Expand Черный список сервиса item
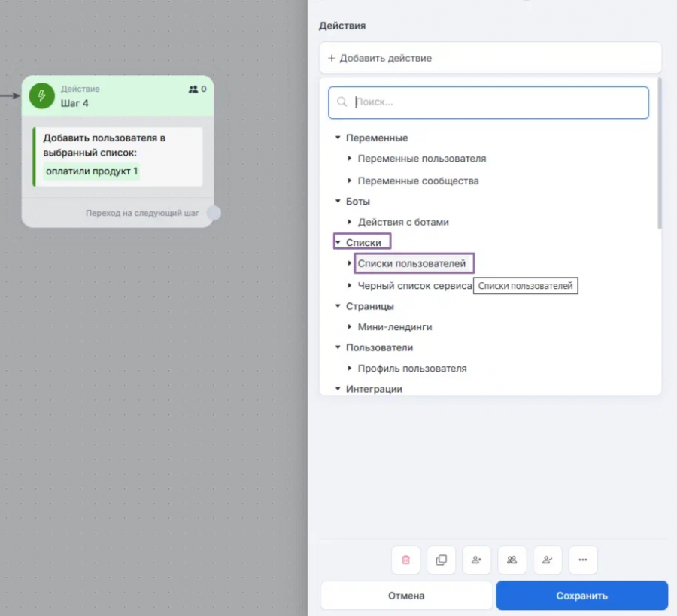The width and height of the screenshot is (677, 616). click(x=349, y=285)
